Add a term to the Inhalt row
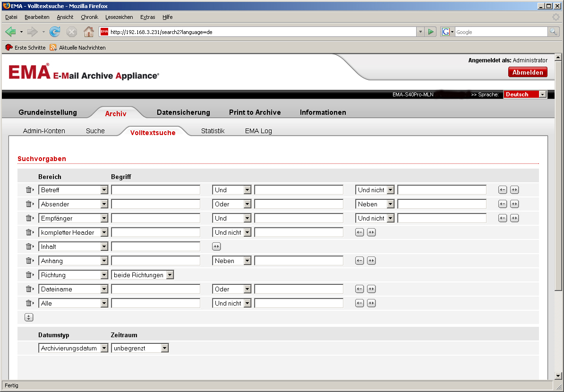The width and height of the screenshot is (564, 392). click(x=216, y=247)
